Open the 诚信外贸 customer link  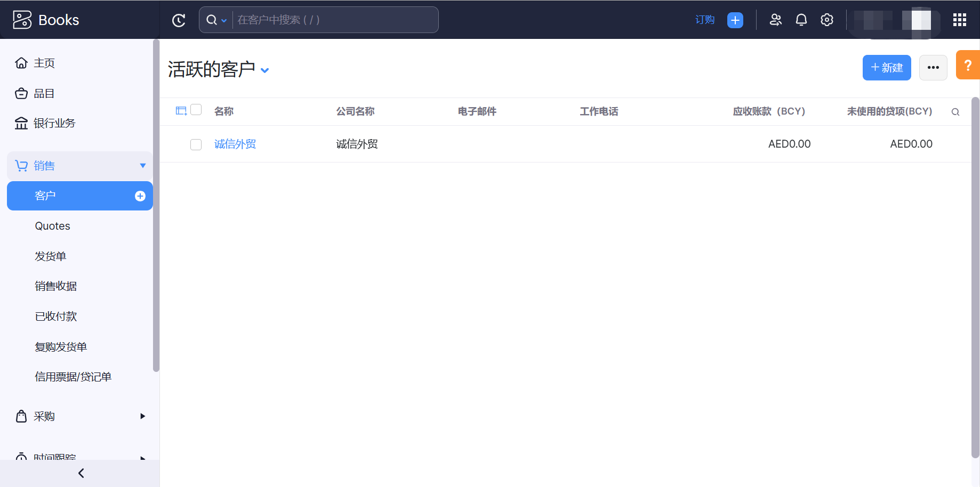click(235, 144)
